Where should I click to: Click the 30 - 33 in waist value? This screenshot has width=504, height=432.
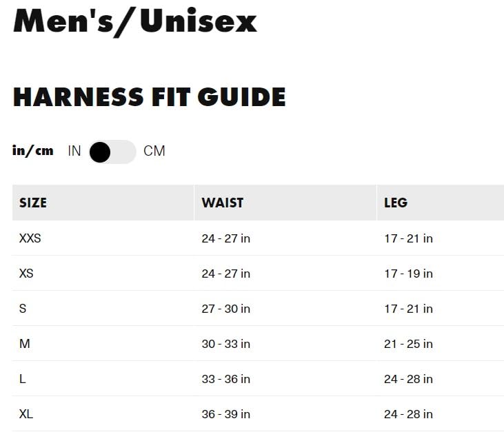pos(225,344)
